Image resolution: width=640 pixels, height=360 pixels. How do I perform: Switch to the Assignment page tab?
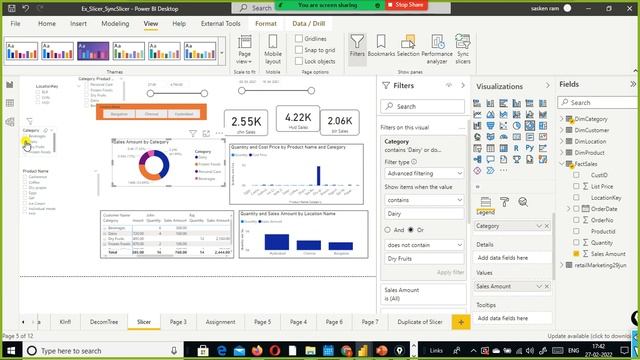(x=220, y=322)
